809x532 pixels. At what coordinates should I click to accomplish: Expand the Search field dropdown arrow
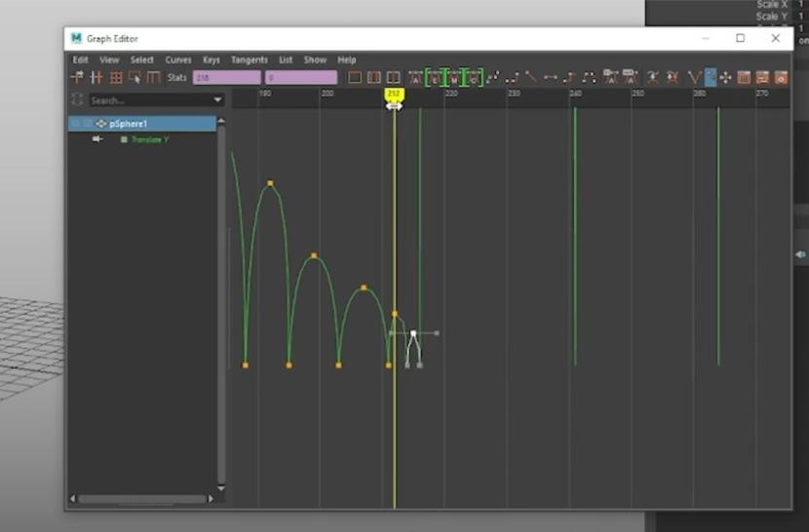[217, 100]
